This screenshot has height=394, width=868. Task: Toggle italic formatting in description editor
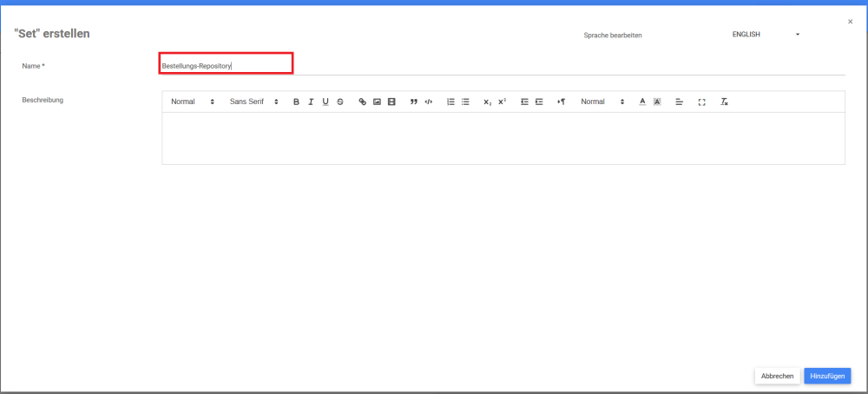click(x=311, y=102)
